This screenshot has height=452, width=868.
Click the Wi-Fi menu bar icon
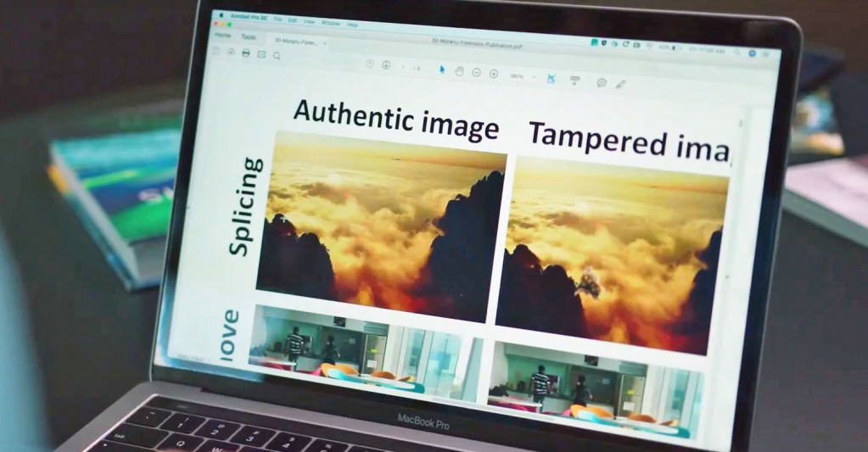pos(649,46)
